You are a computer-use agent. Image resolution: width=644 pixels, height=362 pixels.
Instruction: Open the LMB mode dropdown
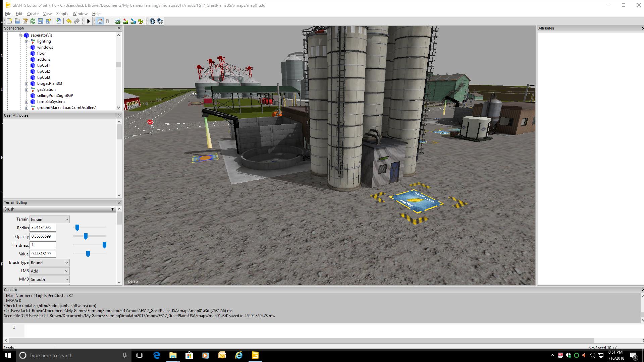tap(50, 271)
